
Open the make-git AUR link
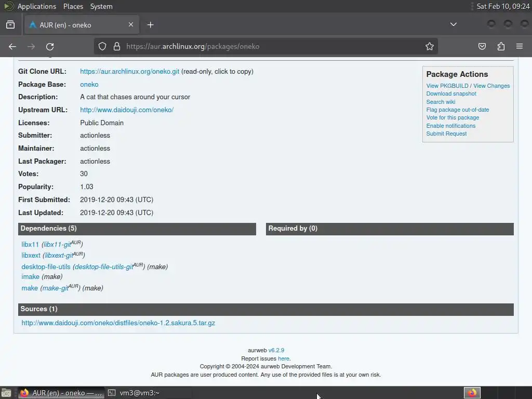(55, 288)
